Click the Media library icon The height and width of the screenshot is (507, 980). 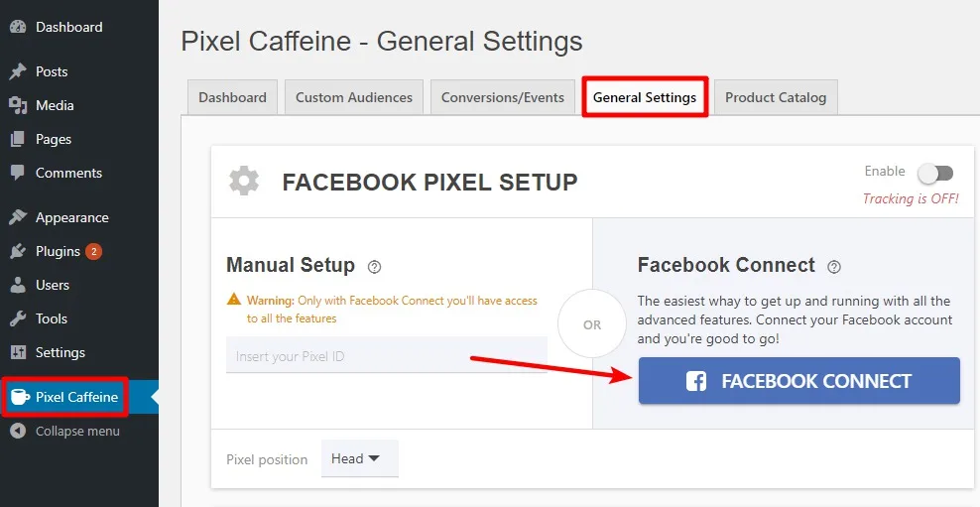18,105
